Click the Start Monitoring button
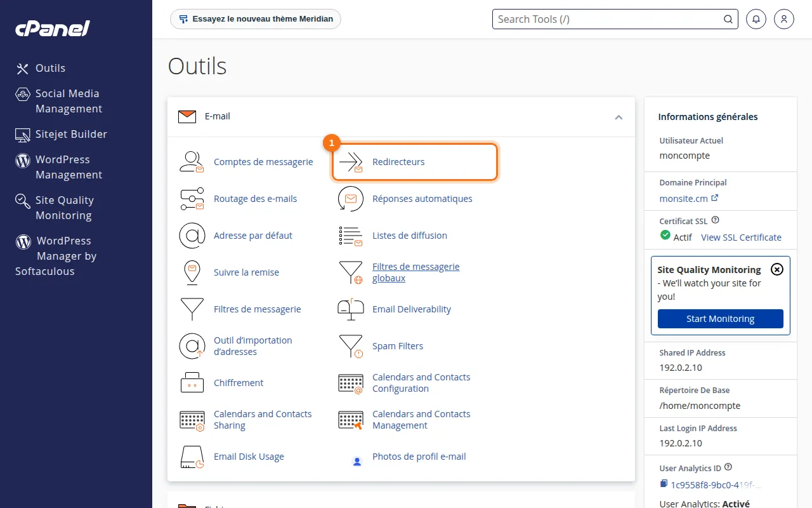The width and height of the screenshot is (812, 508). click(721, 319)
